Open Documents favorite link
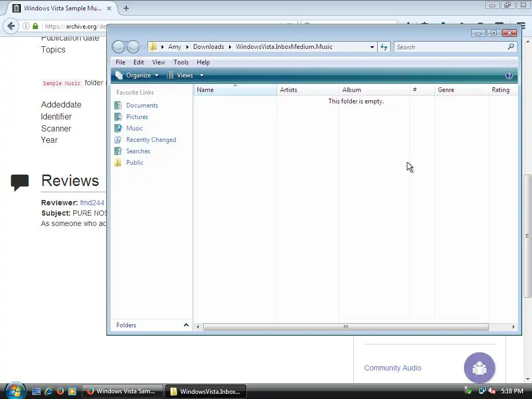 point(142,105)
